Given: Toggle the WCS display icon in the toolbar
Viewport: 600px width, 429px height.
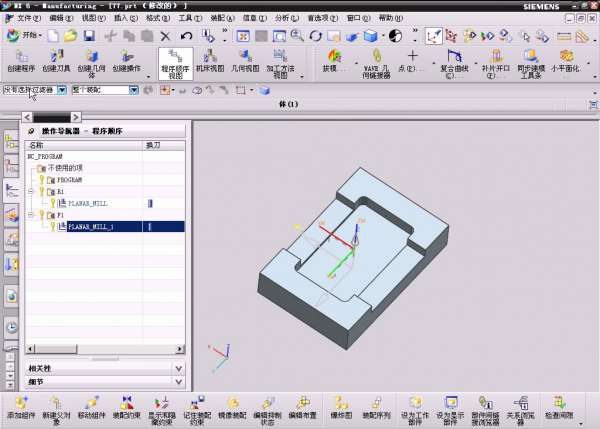Looking at the screenshot, I should [x=434, y=36].
